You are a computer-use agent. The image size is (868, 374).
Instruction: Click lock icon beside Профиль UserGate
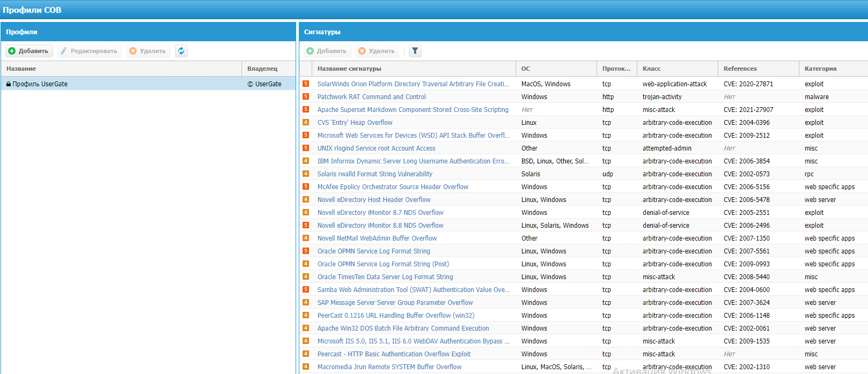click(9, 84)
